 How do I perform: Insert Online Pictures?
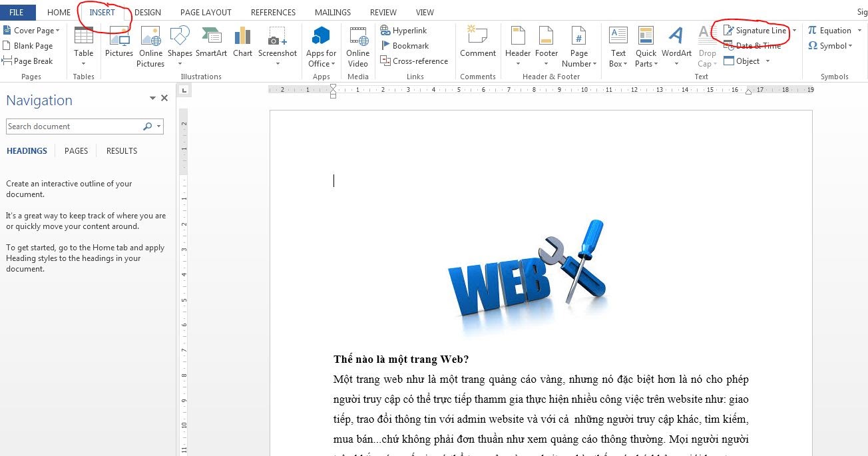click(x=150, y=47)
